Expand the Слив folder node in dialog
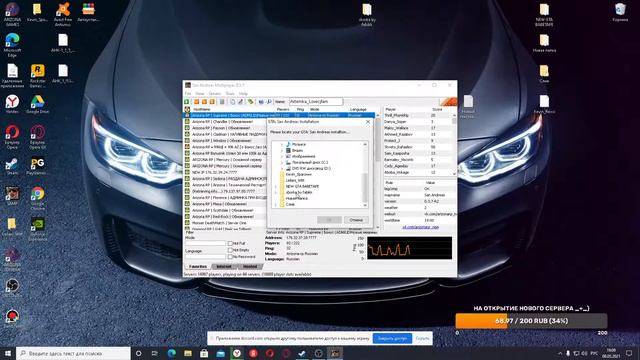The height and width of the screenshot is (360, 640). tap(276, 204)
